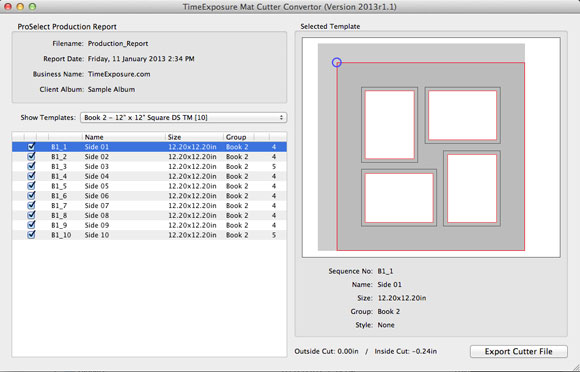Image resolution: width=580 pixels, height=372 pixels.
Task: Click Export Cutter File button
Action: pyautogui.click(x=519, y=351)
